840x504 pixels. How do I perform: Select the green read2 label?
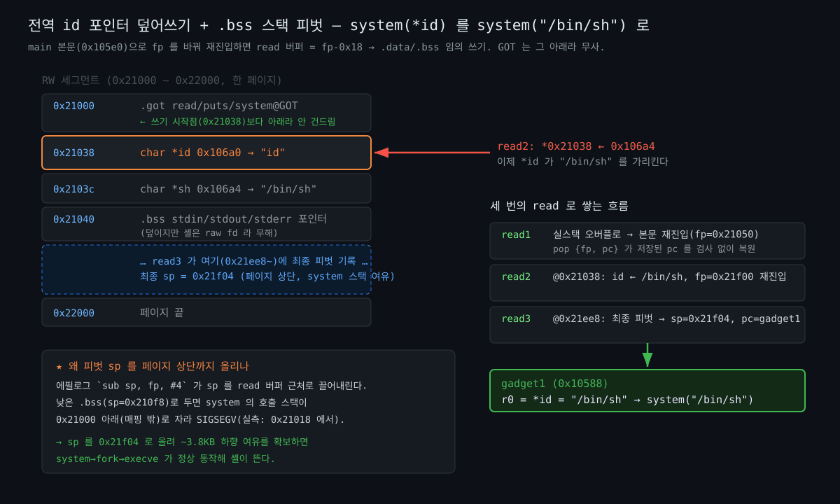point(516,276)
